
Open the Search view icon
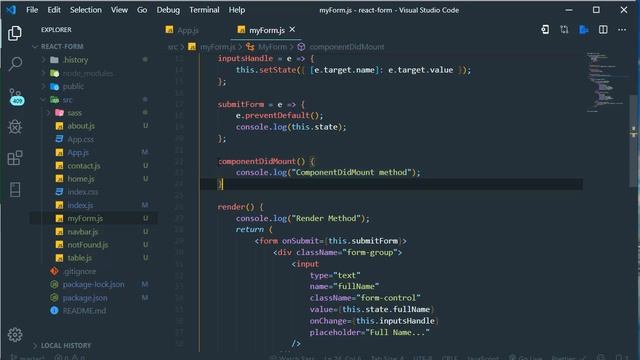15,64
